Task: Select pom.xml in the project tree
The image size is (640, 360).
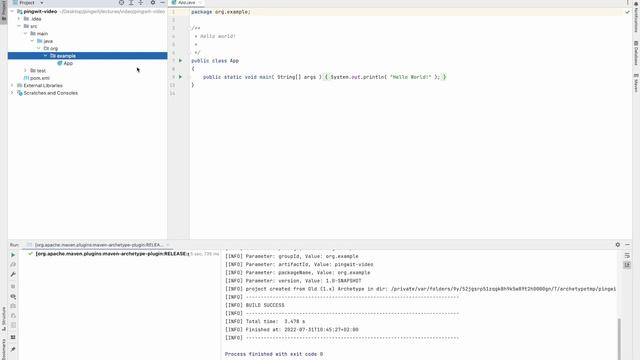Action: click(37, 78)
